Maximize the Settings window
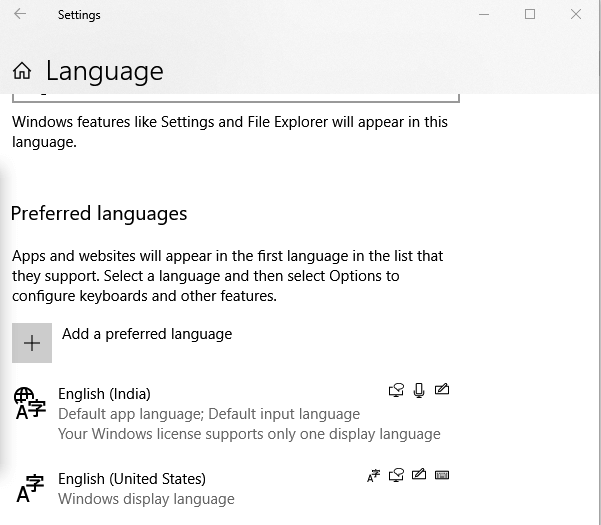 pyautogui.click(x=530, y=15)
